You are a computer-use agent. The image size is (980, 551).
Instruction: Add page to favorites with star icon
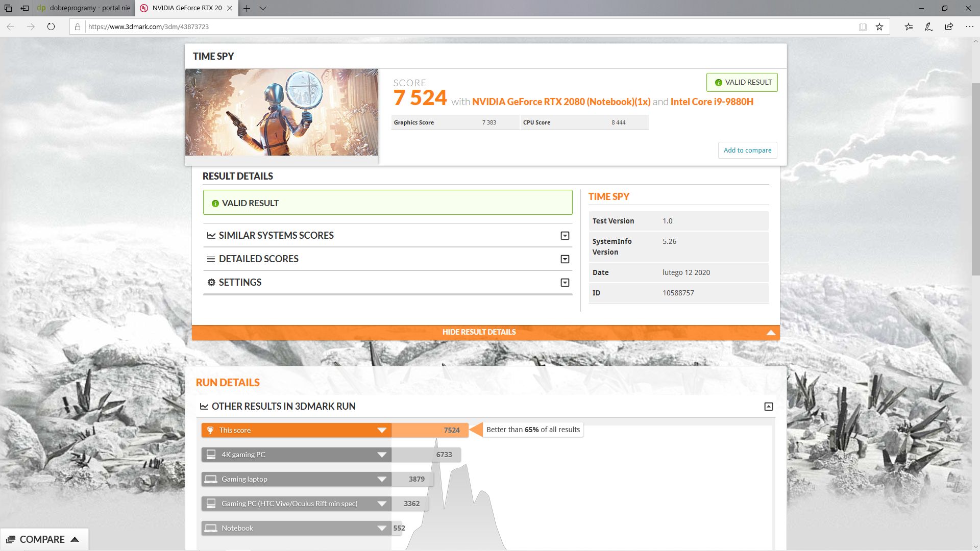click(879, 27)
